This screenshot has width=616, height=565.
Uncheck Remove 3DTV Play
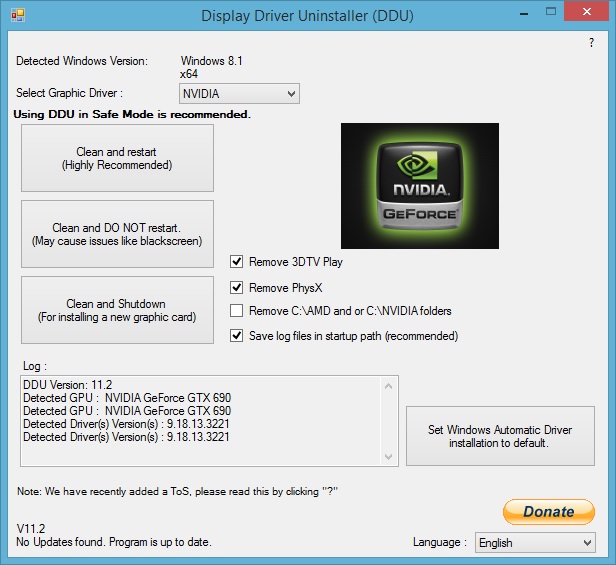pos(237,262)
